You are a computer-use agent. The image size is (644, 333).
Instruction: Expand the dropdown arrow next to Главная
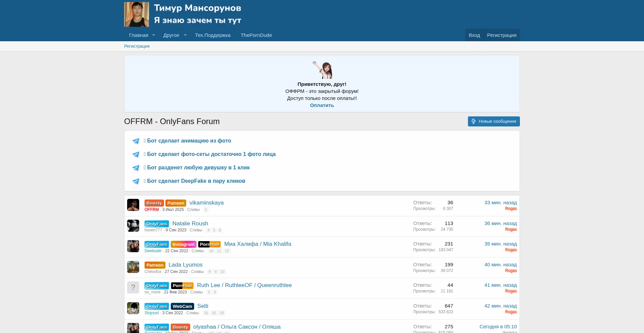154,35
